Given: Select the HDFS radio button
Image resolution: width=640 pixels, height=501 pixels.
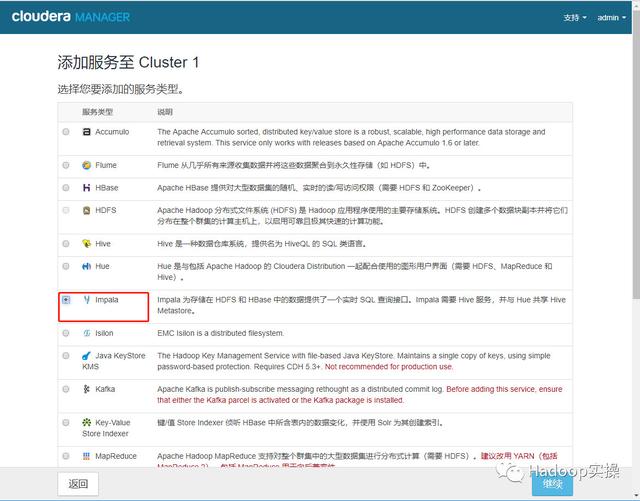Looking at the screenshot, I should (66, 210).
